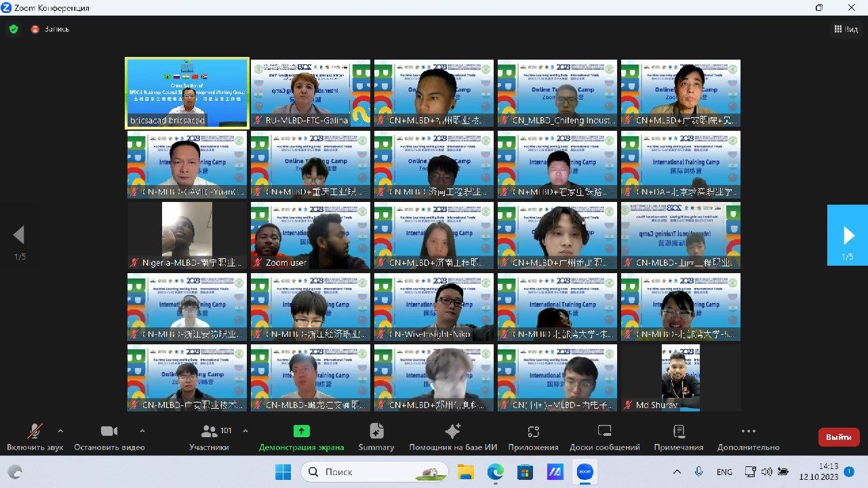
Task: Expand audio options arrow beside Включить звук
Action: point(60,430)
